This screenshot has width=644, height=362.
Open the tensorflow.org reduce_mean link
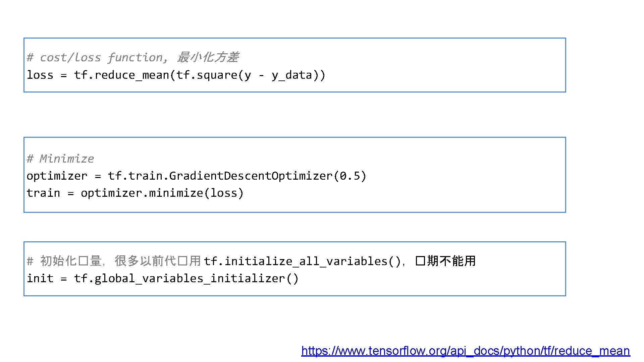coord(465,351)
